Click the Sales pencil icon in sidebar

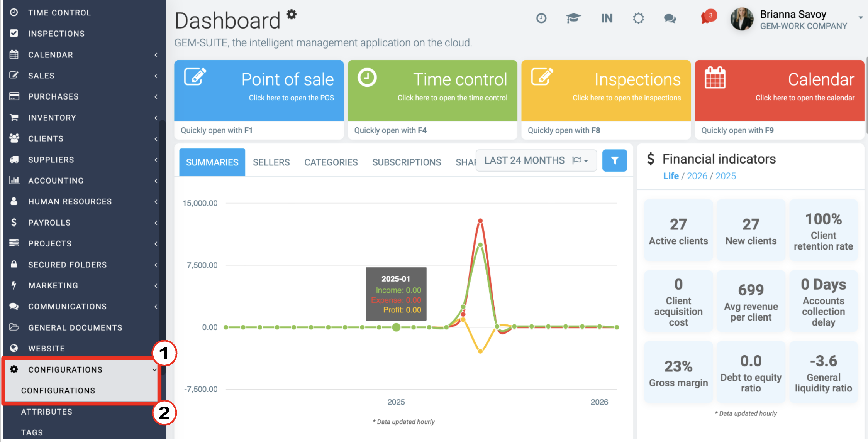click(14, 75)
